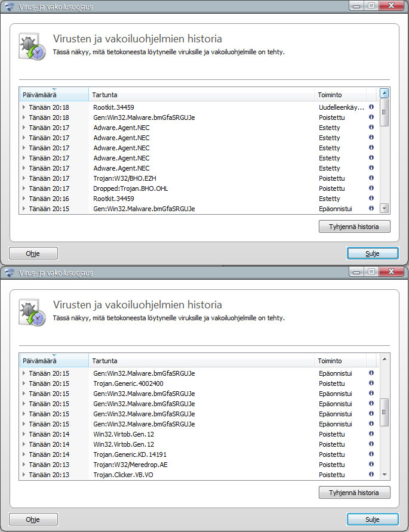Click the Sulje button in lower window
This screenshot has width=409, height=532.
pos(373,519)
